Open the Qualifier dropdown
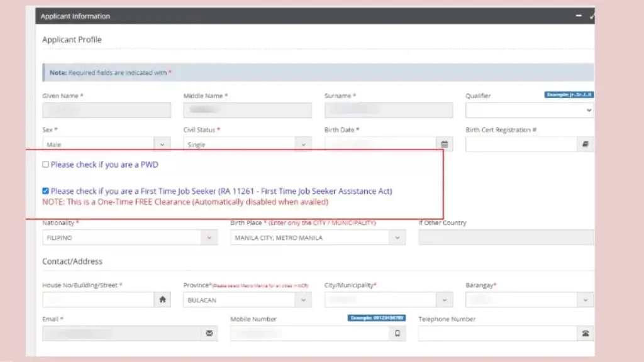 pos(530,110)
